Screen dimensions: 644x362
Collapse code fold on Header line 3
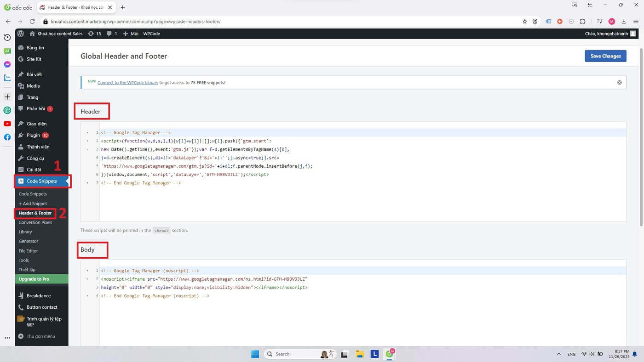click(x=87, y=149)
